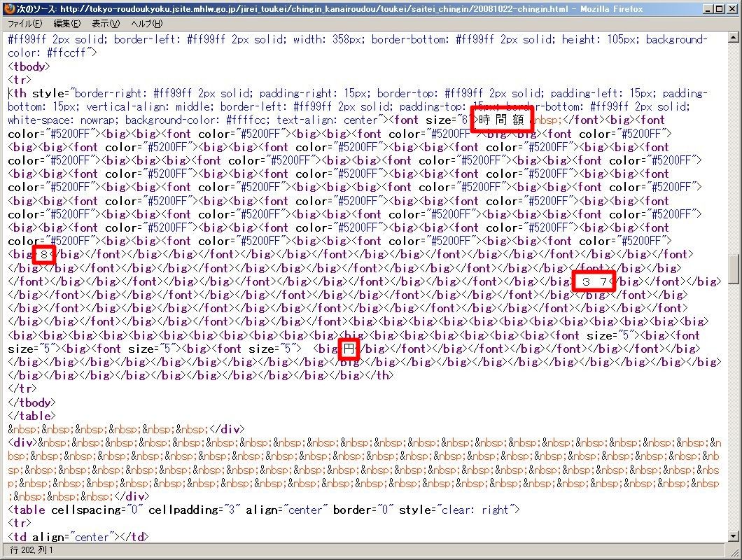This screenshot has width=742, height=560.
Task: Click the </table> closing tag line
Action: pos(31,416)
